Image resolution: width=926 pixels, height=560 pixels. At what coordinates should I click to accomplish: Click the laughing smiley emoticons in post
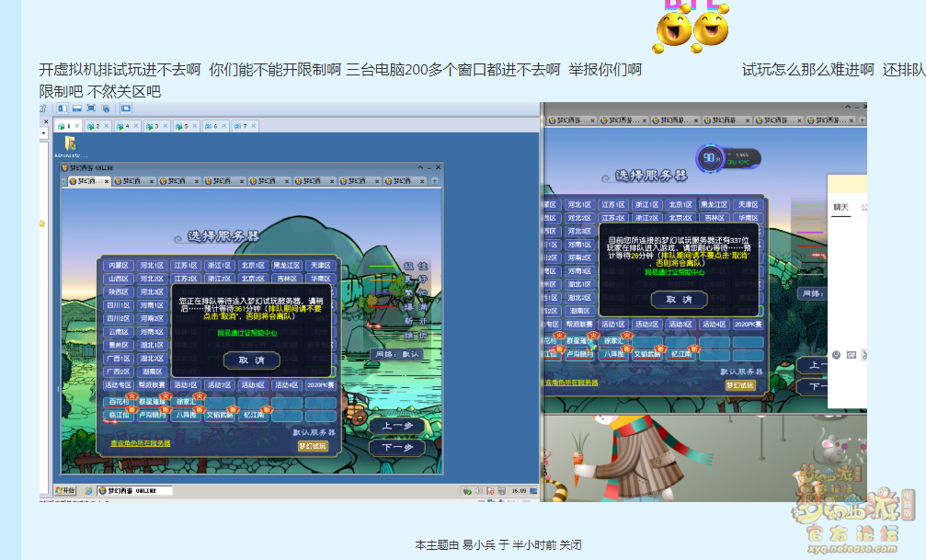692,28
